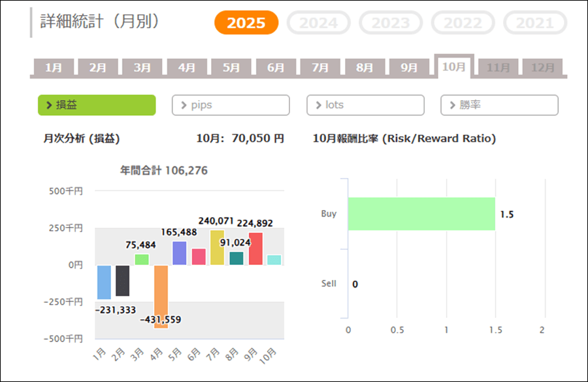Click the red September profit bar
Viewport: 588px width, 382px height.
[255, 249]
